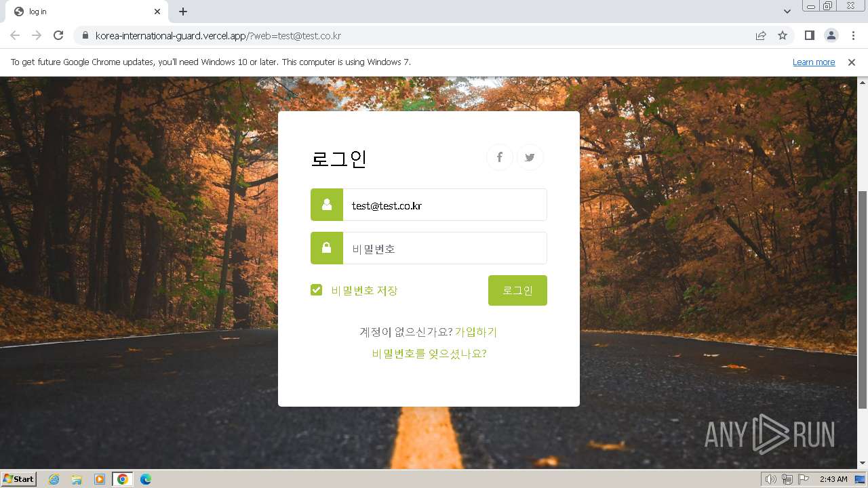Click the 로그인 heading text

click(339, 158)
